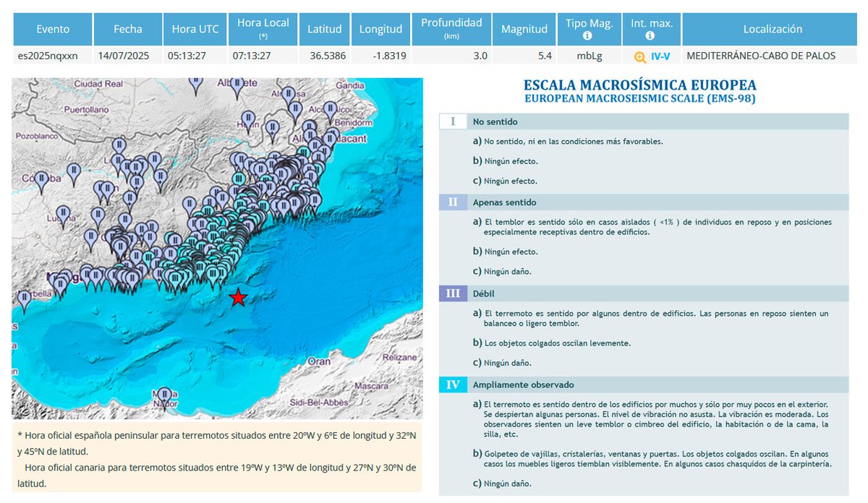This screenshot has width=868, height=503.
Task: Click the 'Apenas sentido' heading
Action: tap(505, 202)
